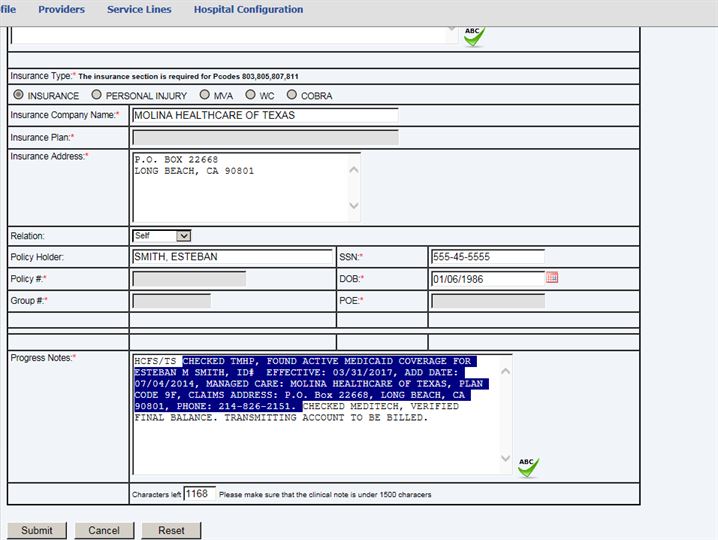This screenshot has height=540, width=718.
Task: Focus the SSN input field
Action: tap(487, 257)
